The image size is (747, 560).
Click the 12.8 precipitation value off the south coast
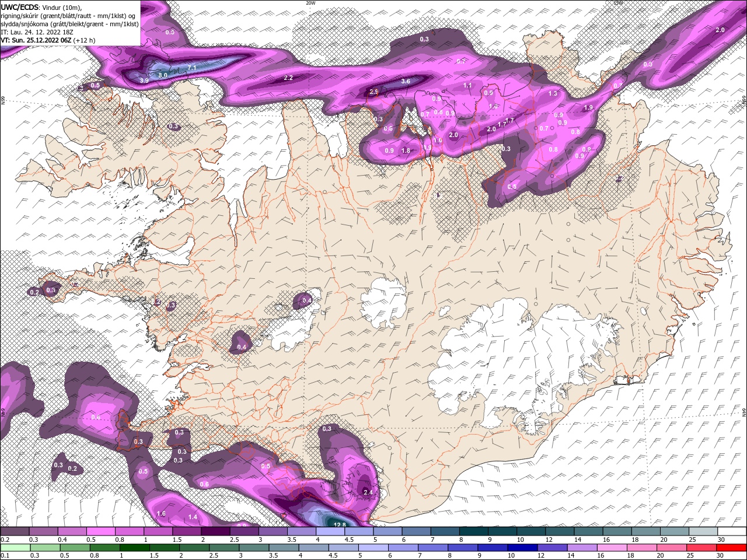(x=340, y=524)
